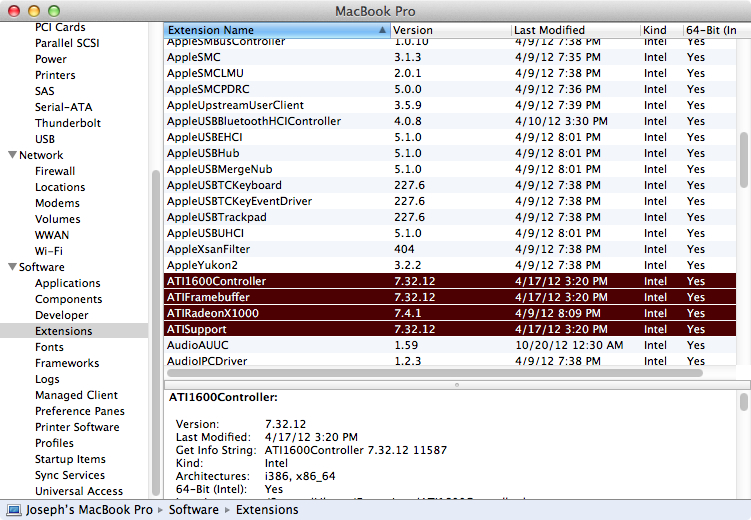This screenshot has height=520, width=751.
Task: Open Logs in the sidebar
Action: click(47, 379)
